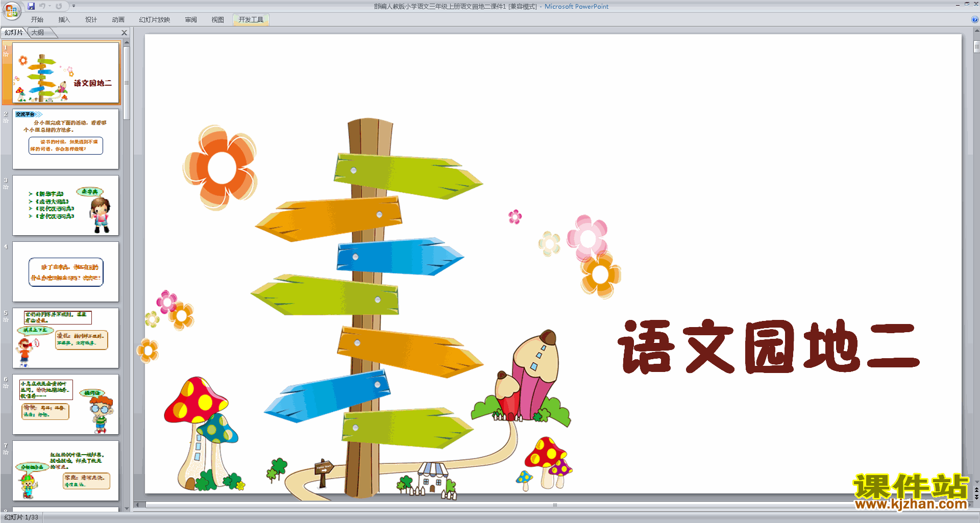Click animation star icon beside slide 5
This screenshot has width=980, height=523.
6,320
